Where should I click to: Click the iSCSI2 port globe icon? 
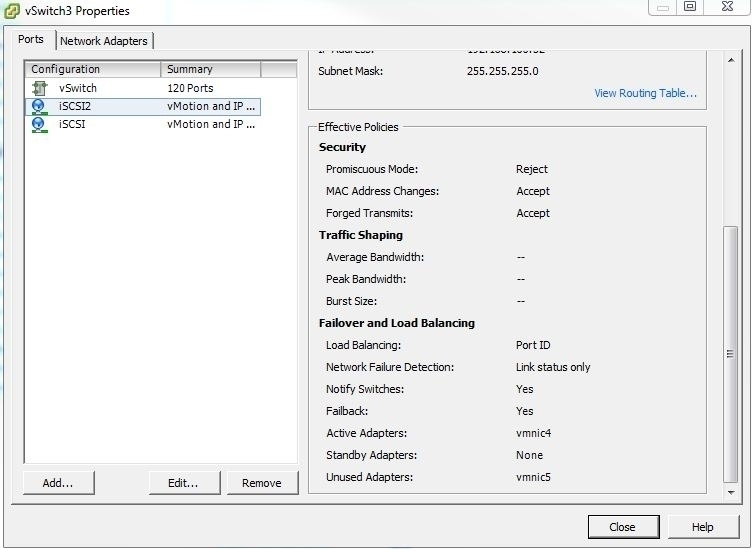click(x=39, y=106)
